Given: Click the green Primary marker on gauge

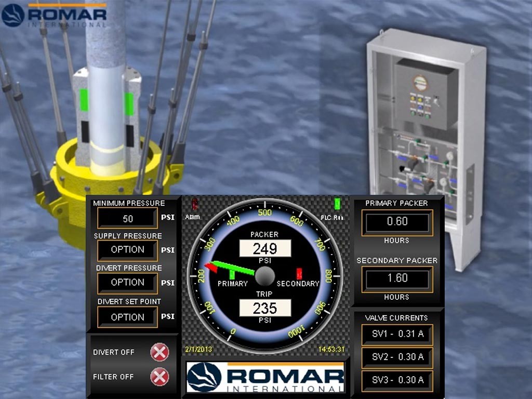Looking at the screenshot, I should (232, 274).
